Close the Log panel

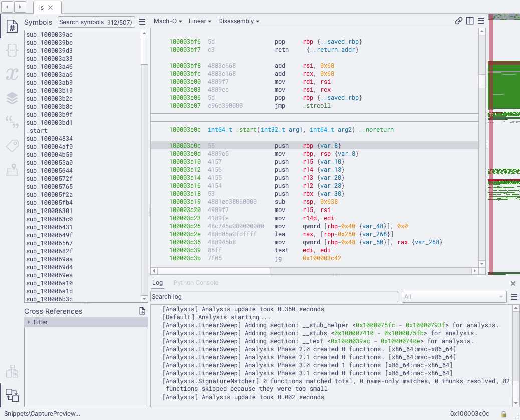[513, 283]
